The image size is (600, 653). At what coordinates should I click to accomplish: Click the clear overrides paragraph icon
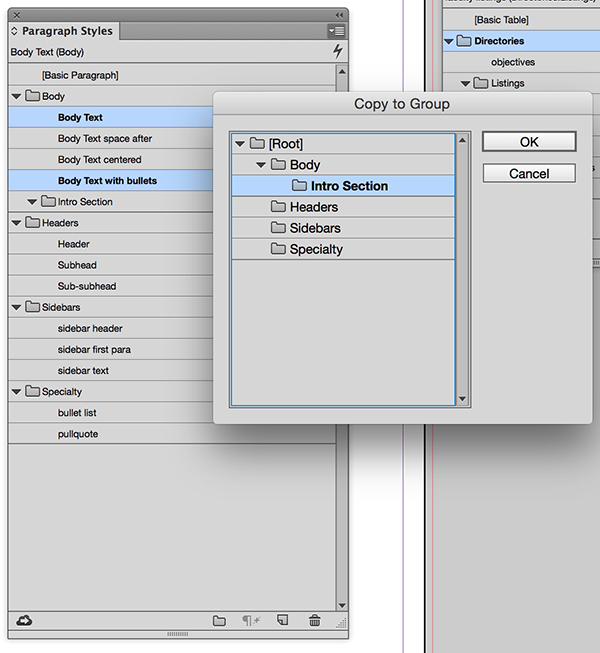(251, 621)
